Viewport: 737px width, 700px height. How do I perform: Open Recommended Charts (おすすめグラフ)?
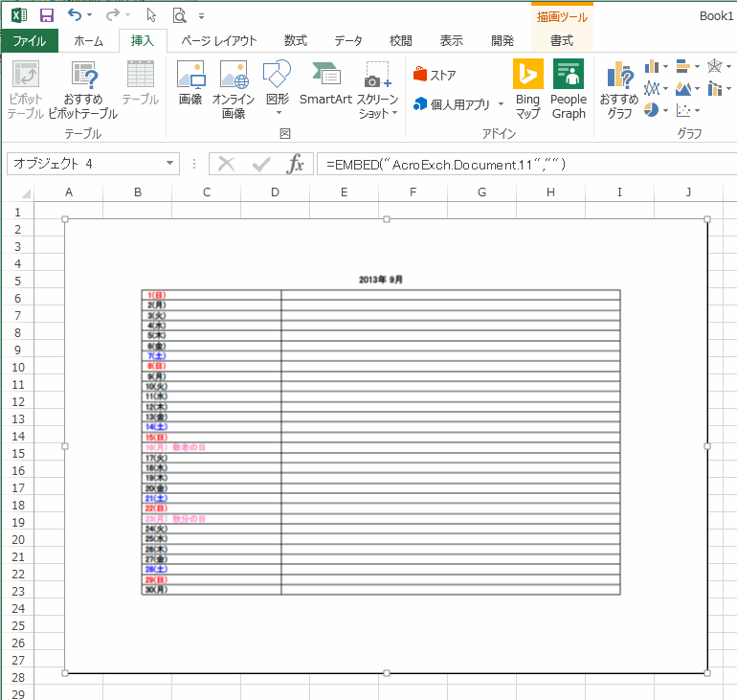click(x=619, y=89)
